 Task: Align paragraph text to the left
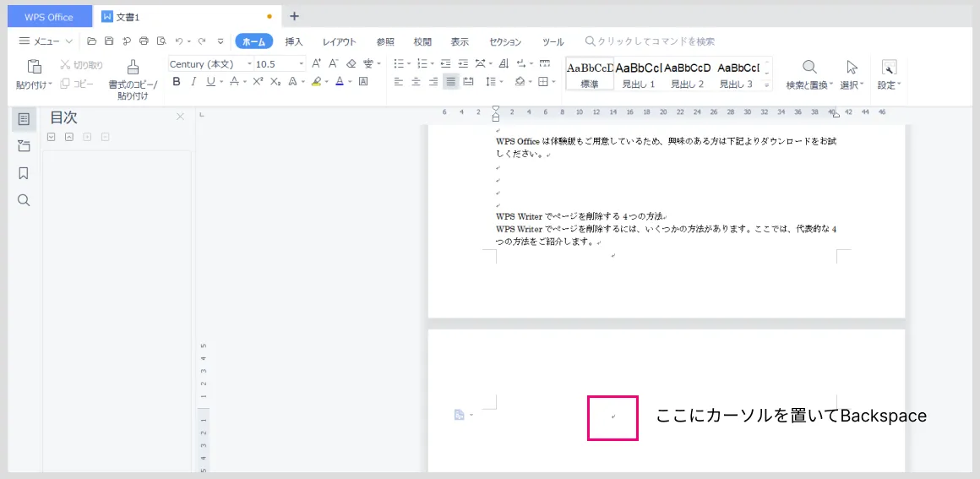click(399, 81)
